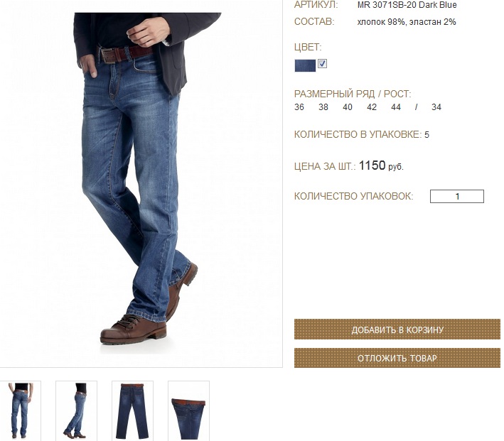Click the ОТЛОЖИТЬ ТОВАР button

pyautogui.click(x=397, y=358)
